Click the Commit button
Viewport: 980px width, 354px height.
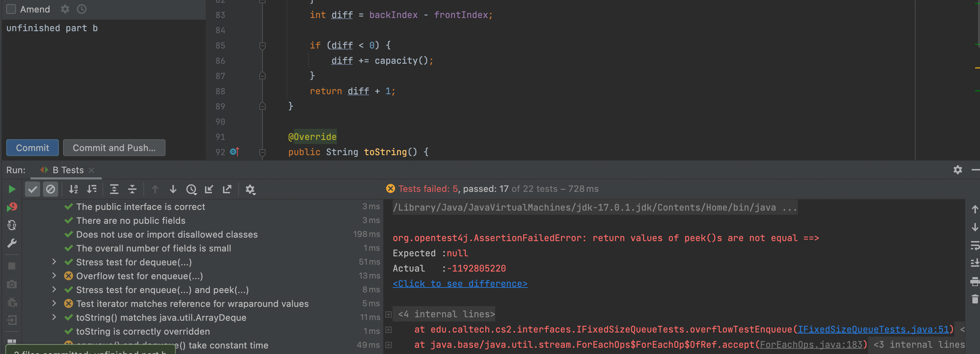click(x=32, y=148)
